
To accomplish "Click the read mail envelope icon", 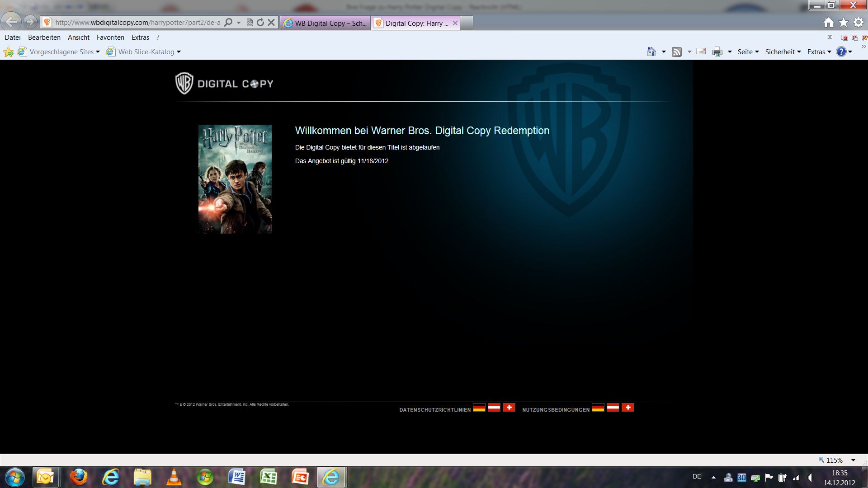I will [x=701, y=52].
